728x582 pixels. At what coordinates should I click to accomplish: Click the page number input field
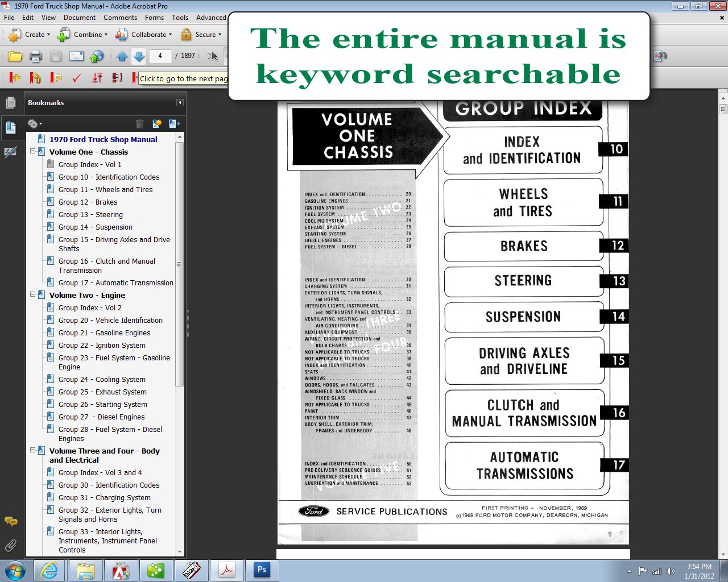coord(160,56)
